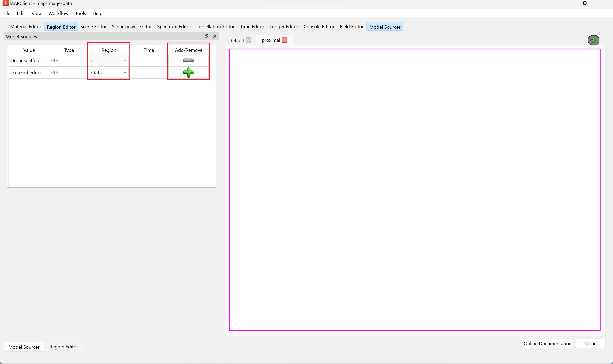Select the bottom Model Sources dock tab
The image size is (613, 364).
(x=24, y=347)
